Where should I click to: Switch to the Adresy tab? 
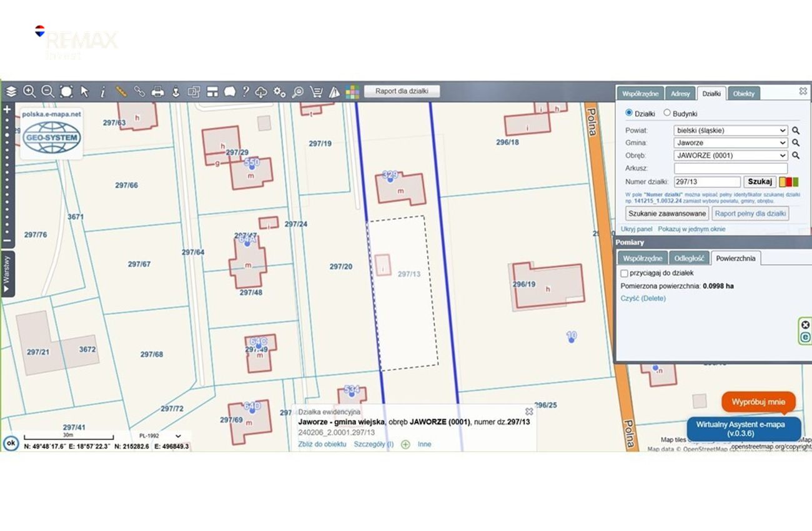(680, 94)
